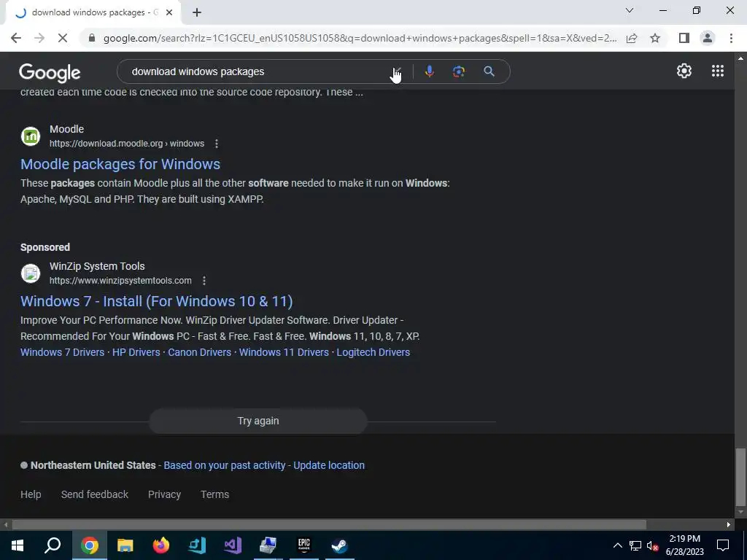Click moodle URL text download.moodle.org › windows

(127, 144)
